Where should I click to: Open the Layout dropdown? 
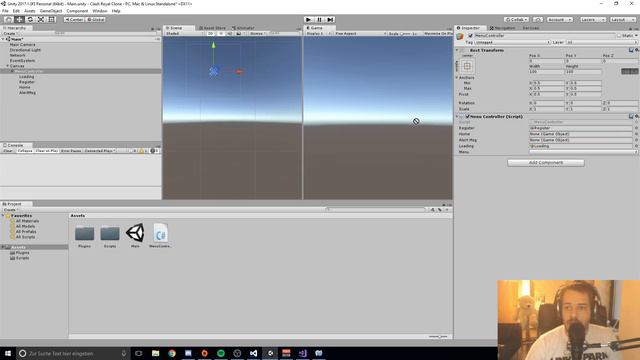pyautogui.click(x=623, y=20)
